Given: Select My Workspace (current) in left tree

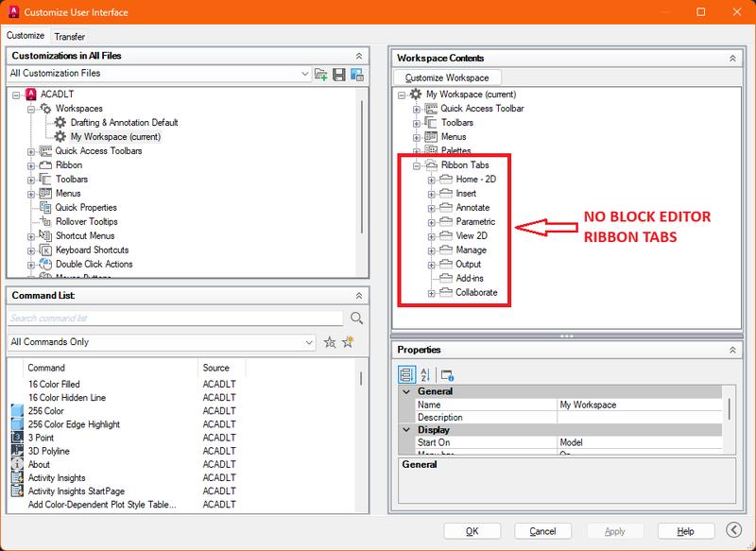Looking at the screenshot, I should [115, 137].
